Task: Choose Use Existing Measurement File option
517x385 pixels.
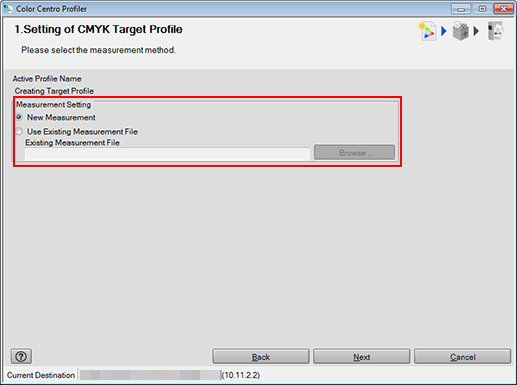Action: click(x=20, y=131)
